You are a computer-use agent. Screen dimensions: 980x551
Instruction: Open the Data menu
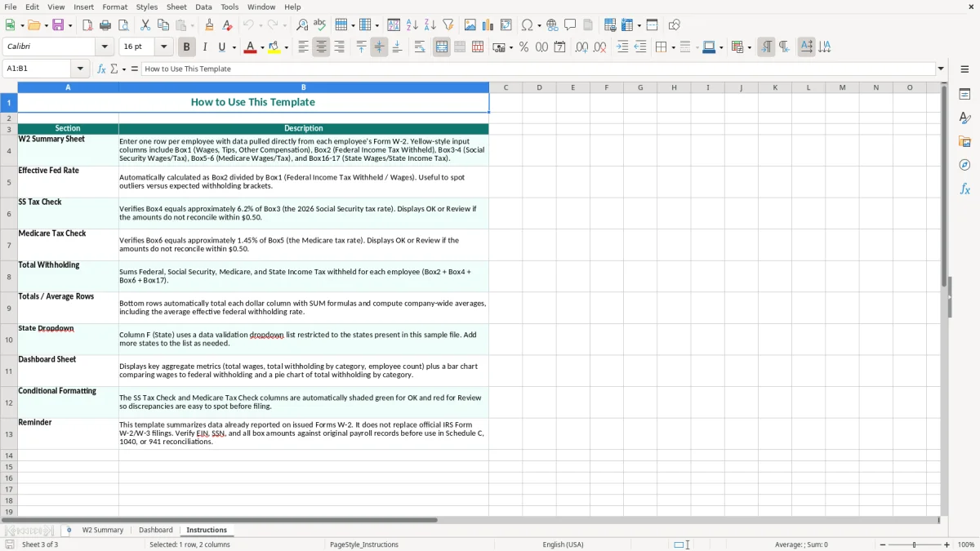tap(203, 7)
